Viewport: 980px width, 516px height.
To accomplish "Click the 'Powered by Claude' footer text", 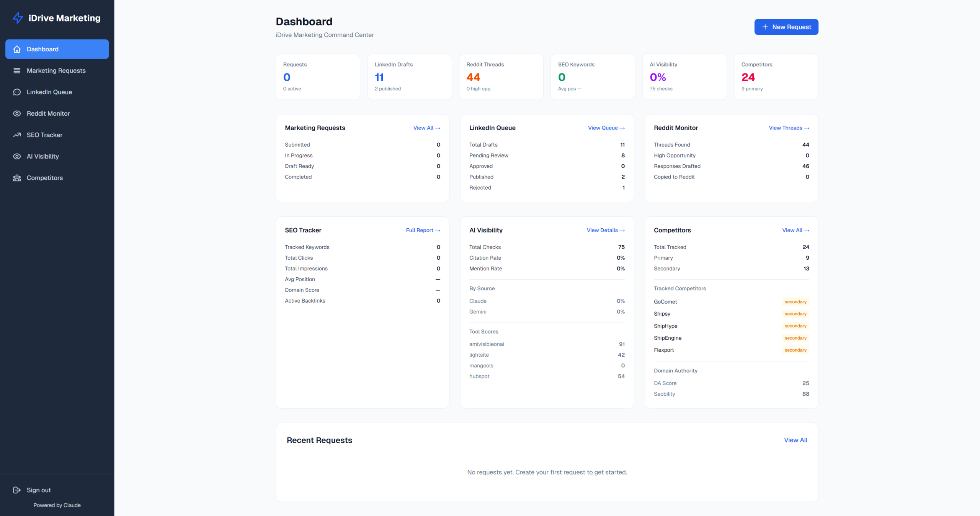I will coord(57,505).
